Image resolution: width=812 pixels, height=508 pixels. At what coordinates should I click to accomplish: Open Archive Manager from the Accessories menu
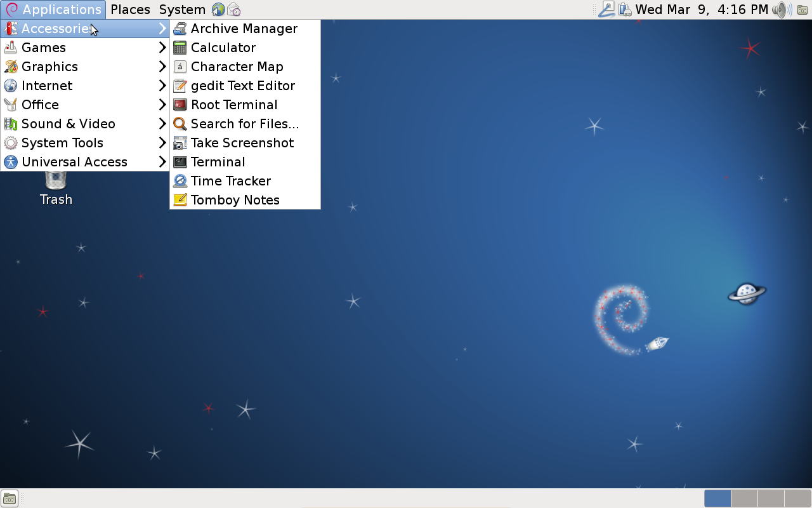[245, 29]
